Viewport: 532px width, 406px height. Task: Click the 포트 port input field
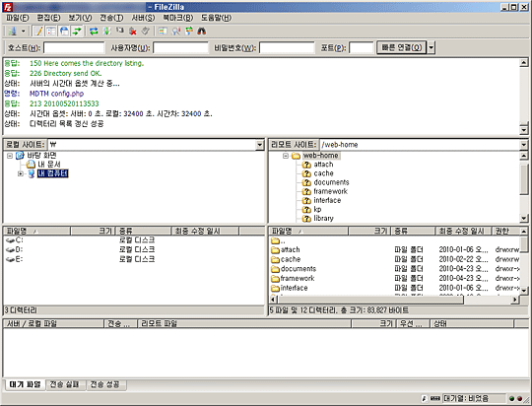362,48
